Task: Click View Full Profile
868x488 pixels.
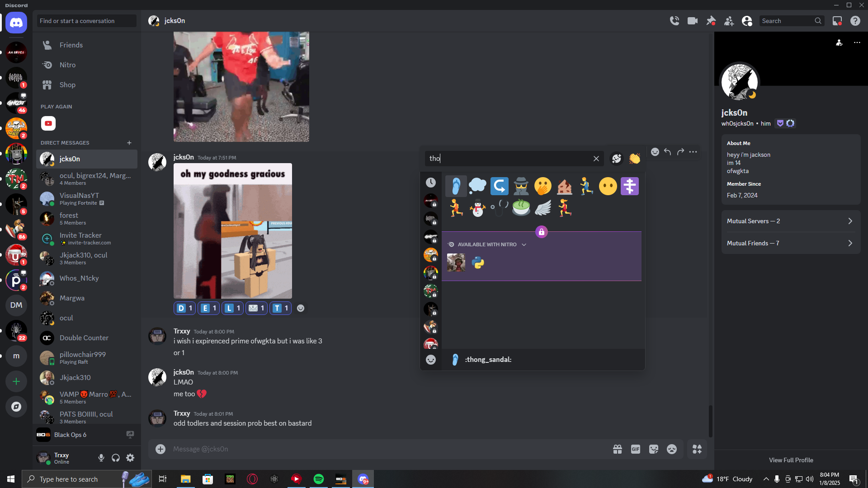Action: point(791,460)
